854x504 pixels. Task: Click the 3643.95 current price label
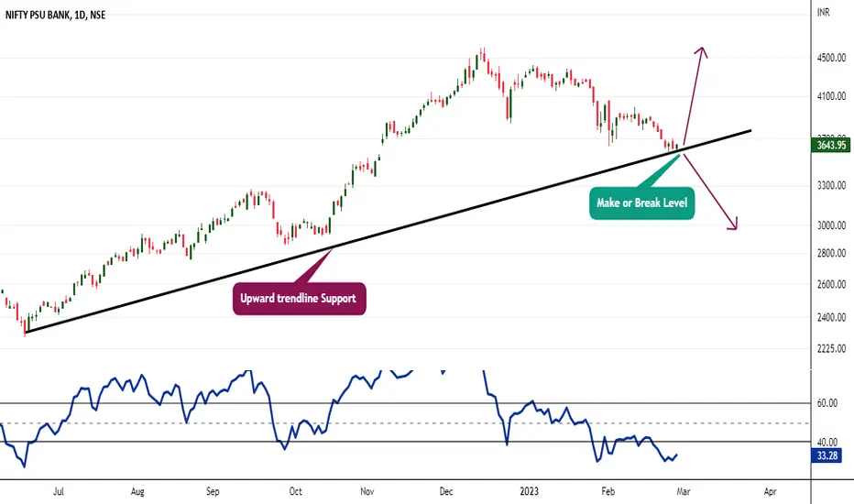[x=831, y=146]
